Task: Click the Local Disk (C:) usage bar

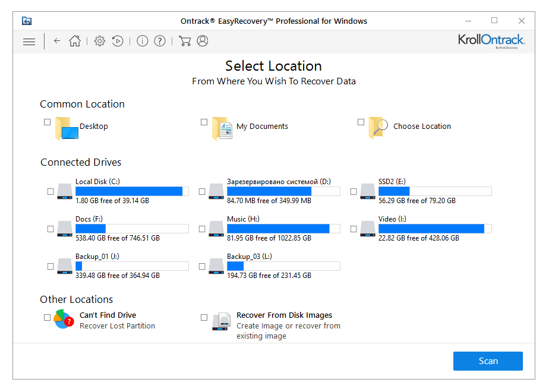Action: click(132, 191)
